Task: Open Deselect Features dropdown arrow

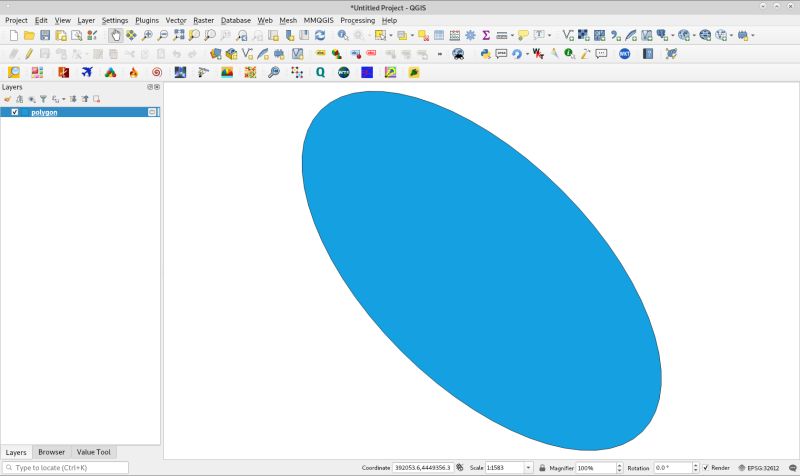Action: click(412, 36)
